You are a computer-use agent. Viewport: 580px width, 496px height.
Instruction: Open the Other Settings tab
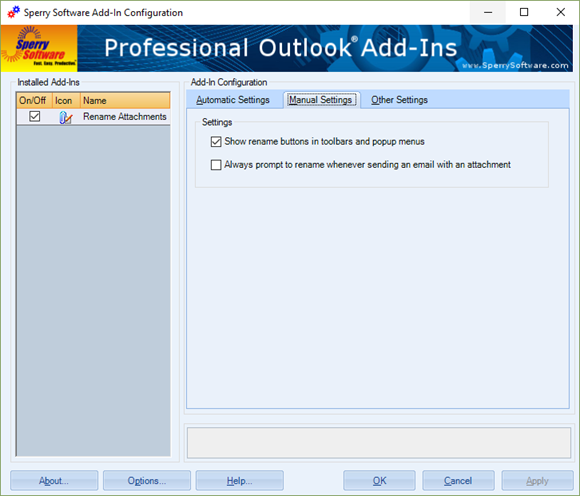click(399, 100)
